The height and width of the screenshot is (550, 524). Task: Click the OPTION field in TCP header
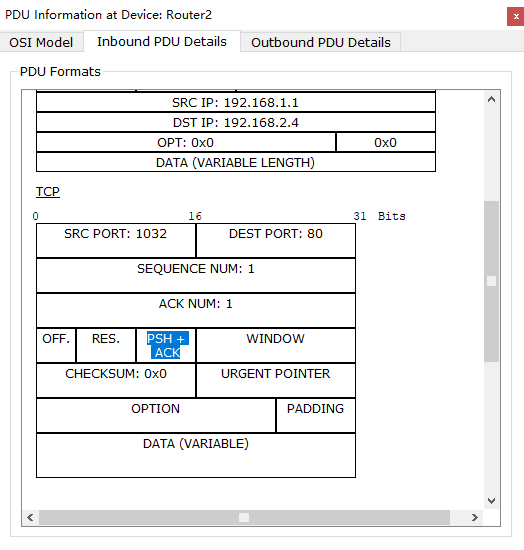156,416
